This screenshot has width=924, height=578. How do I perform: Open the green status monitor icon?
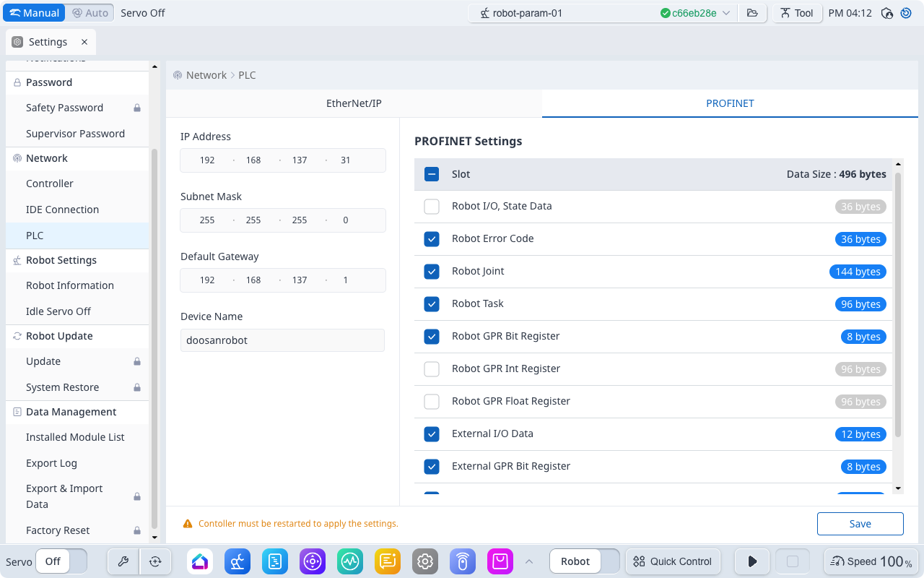point(350,561)
